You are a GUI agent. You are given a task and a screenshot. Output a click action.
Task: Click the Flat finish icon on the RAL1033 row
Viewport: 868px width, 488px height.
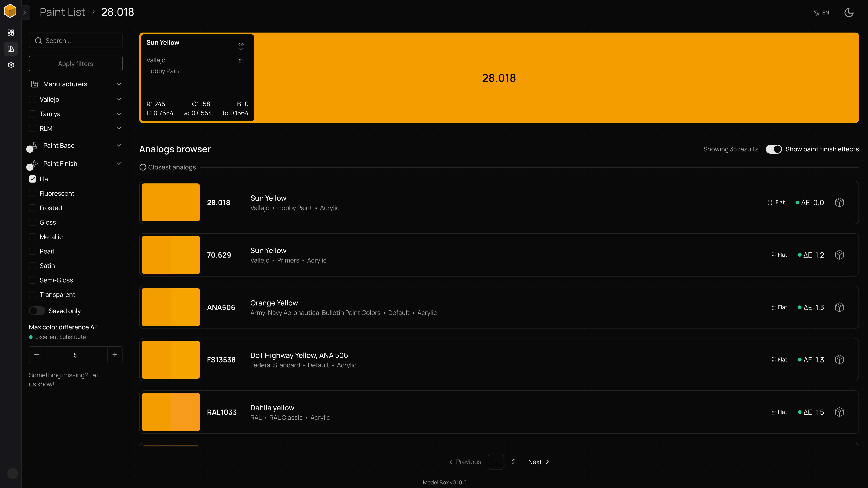(x=773, y=412)
